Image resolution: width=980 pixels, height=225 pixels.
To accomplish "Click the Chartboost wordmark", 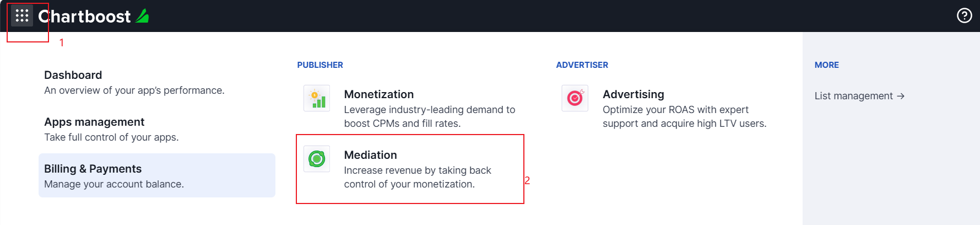I will 84,17.
